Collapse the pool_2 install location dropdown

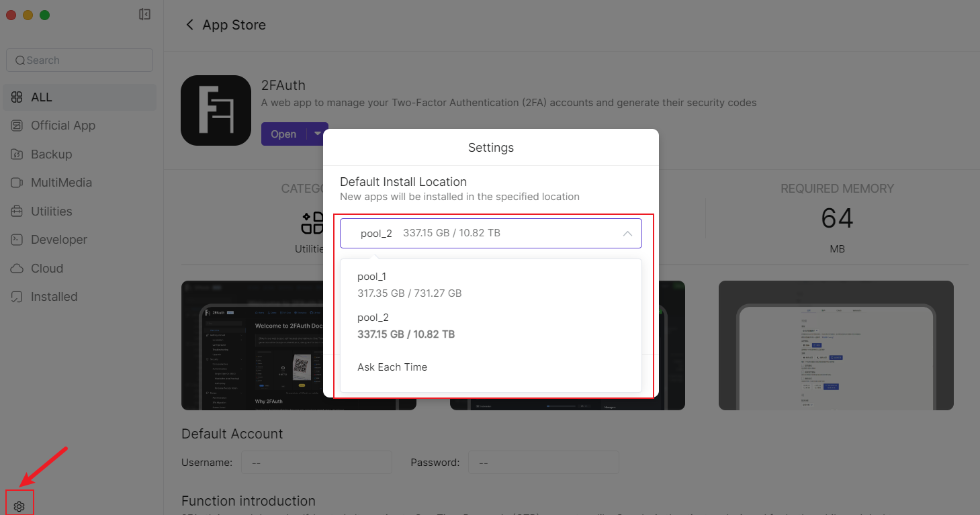[x=627, y=234]
